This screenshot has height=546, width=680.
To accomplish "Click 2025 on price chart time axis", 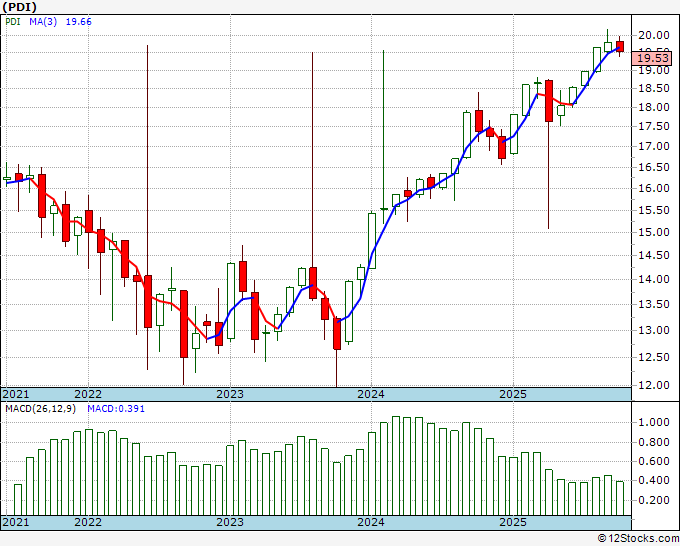I will click(513, 394).
